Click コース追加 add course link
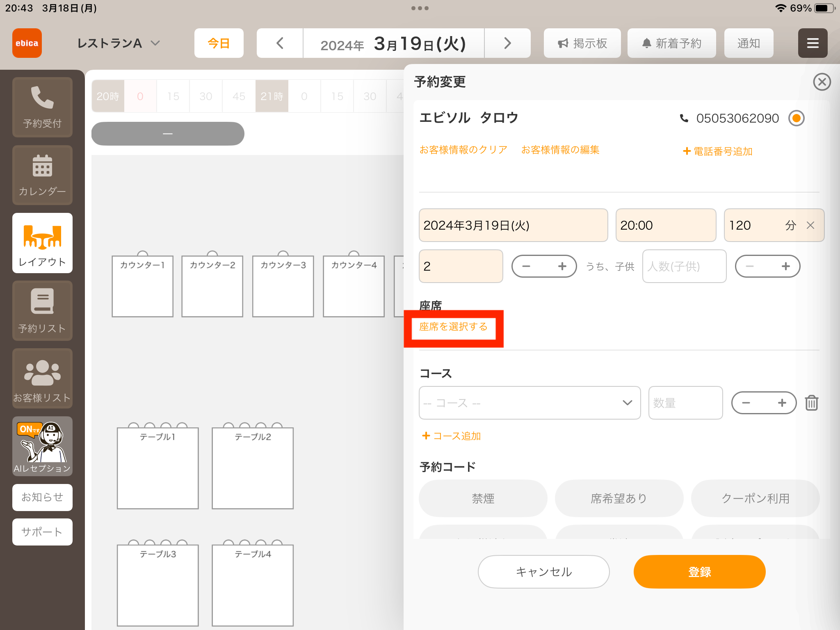The width and height of the screenshot is (840, 630). pyautogui.click(x=451, y=436)
